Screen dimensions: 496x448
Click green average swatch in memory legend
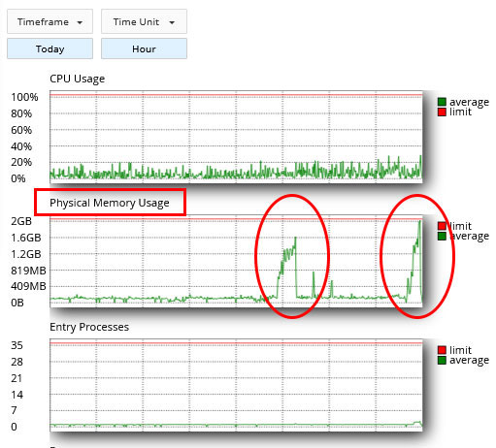tap(442, 236)
